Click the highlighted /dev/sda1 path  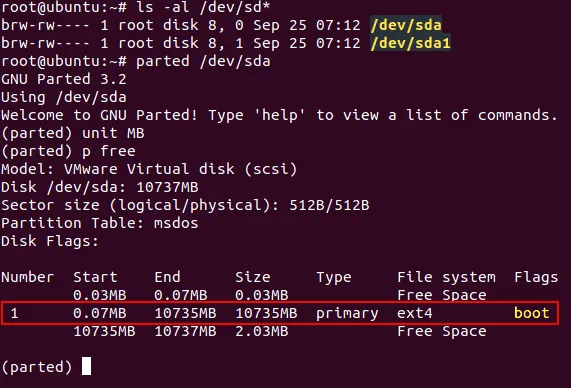[410, 43]
